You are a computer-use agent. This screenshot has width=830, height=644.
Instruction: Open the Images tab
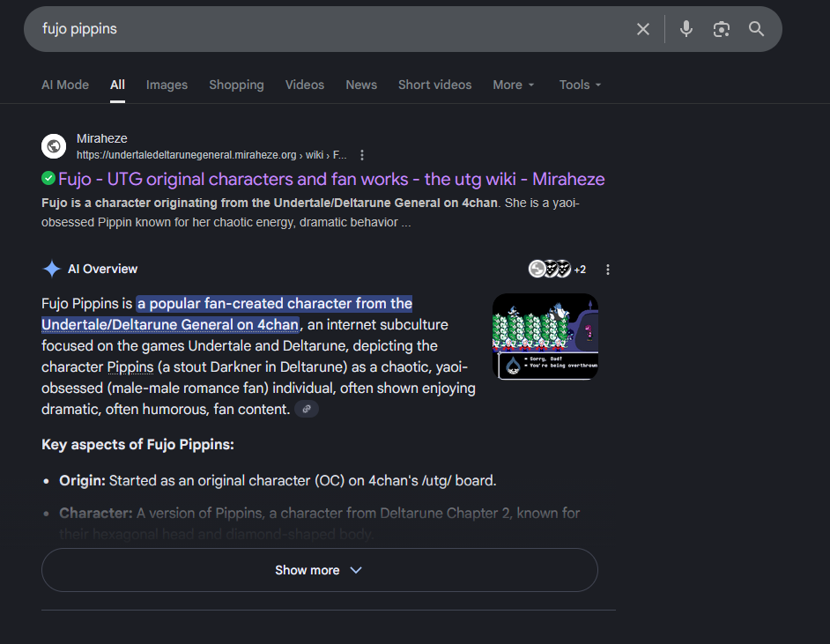click(167, 85)
